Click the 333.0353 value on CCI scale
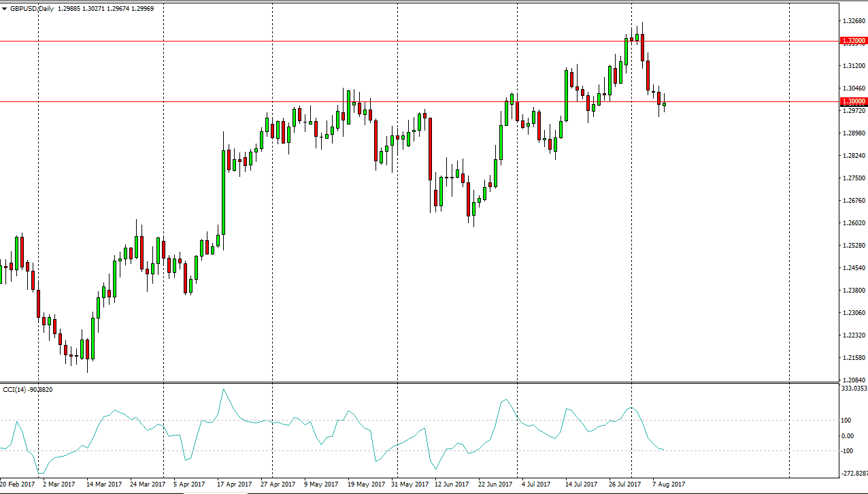 855,389
